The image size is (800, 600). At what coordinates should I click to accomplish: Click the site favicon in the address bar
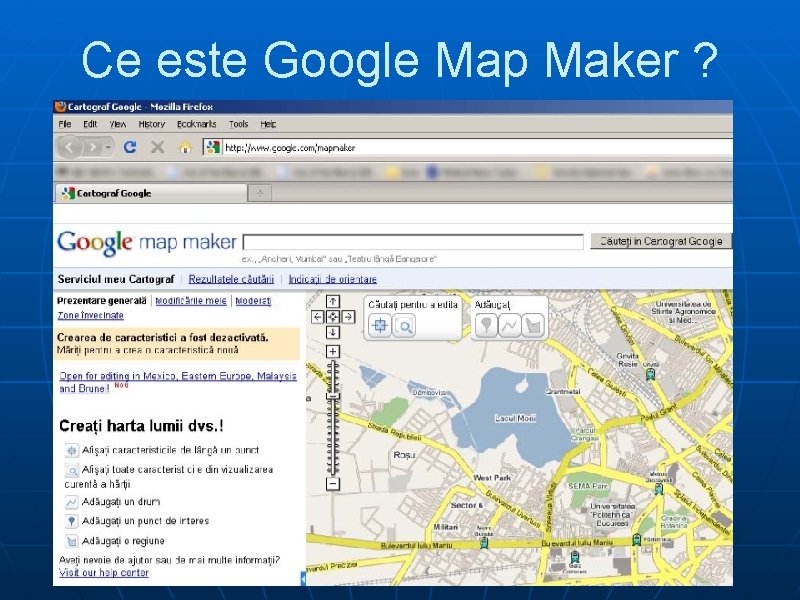[x=212, y=147]
